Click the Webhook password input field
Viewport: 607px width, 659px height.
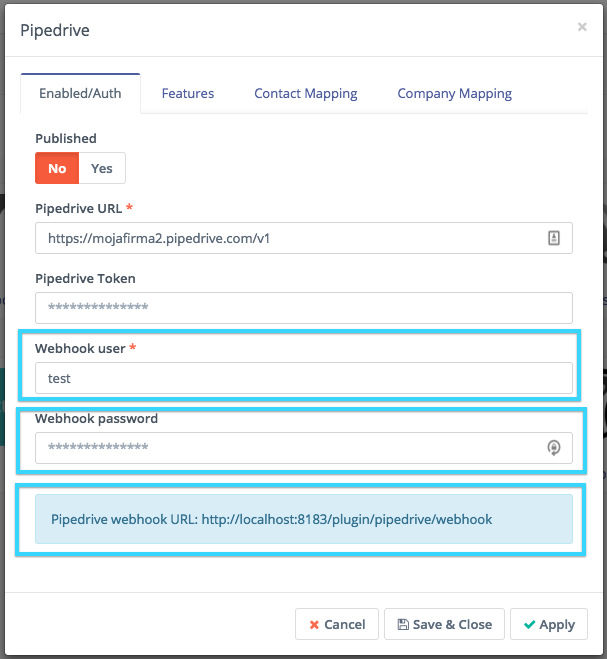click(290, 448)
